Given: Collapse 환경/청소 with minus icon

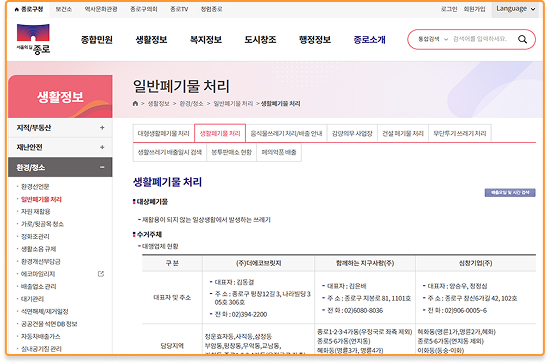Looking at the screenshot, I should point(102,167).
